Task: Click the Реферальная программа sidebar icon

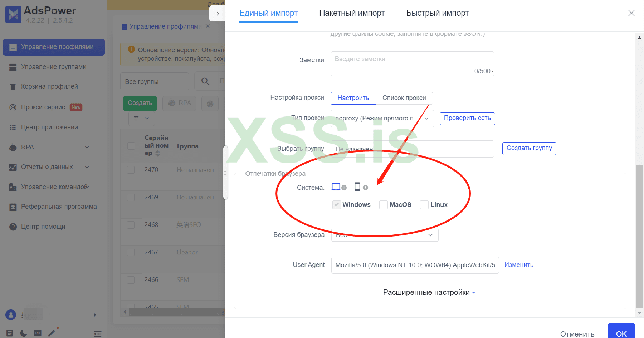Action: tap(13, 207)
